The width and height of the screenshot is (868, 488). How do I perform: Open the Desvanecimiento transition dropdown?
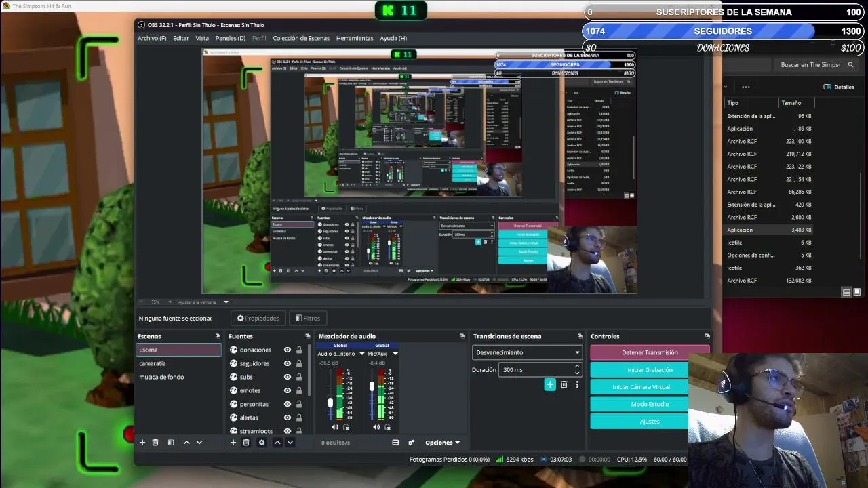click(x=528, y=352)
